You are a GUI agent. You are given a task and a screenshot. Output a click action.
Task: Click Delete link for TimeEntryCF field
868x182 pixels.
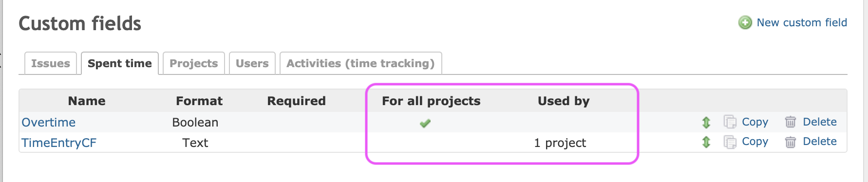point(820,141)
